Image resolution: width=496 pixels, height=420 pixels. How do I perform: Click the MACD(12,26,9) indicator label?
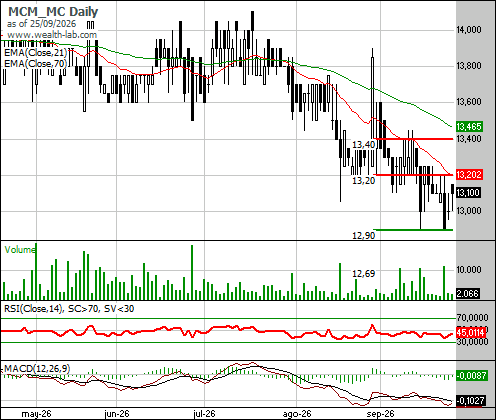tap(37, 368)
